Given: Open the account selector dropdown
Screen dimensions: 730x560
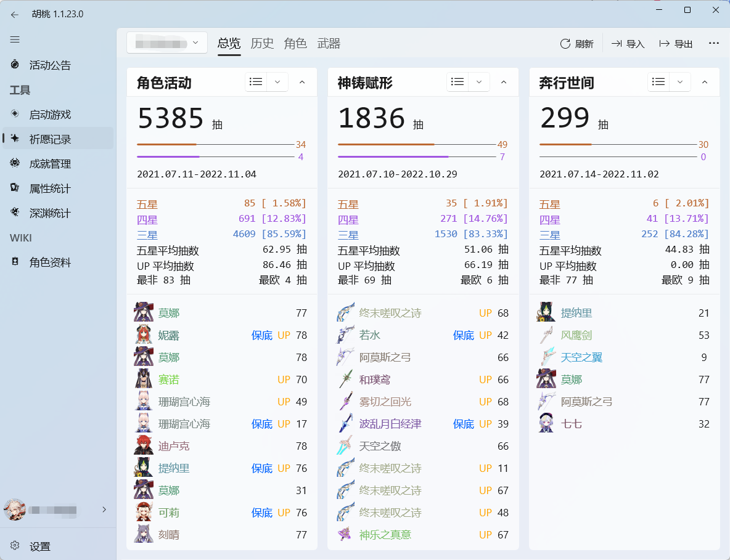Looking at the screenshot, I should (166, 43).
